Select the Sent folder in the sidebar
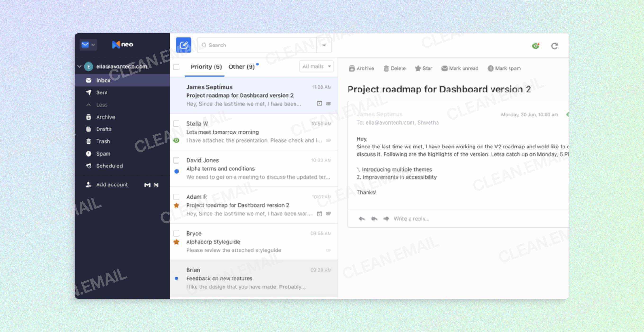Screen dimensions: 644x332 pos(102,92)
